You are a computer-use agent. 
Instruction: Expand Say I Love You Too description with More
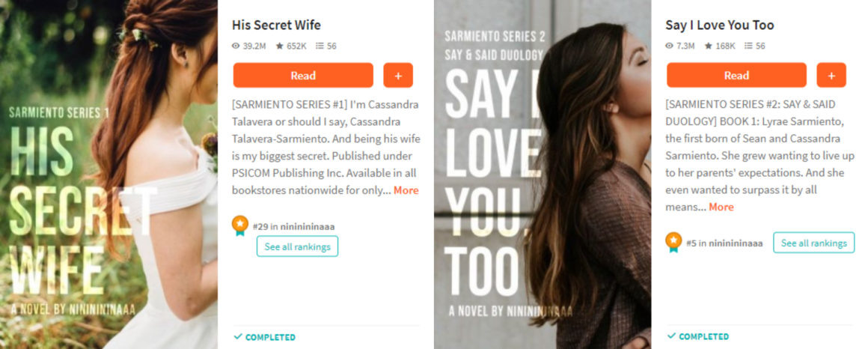721,207
